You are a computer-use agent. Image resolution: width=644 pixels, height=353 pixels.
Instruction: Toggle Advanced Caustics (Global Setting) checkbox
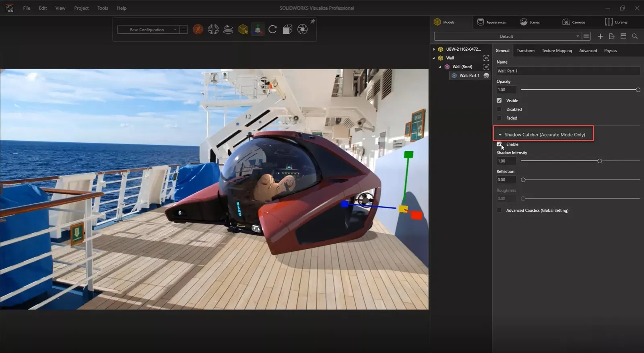coord(499,210)
